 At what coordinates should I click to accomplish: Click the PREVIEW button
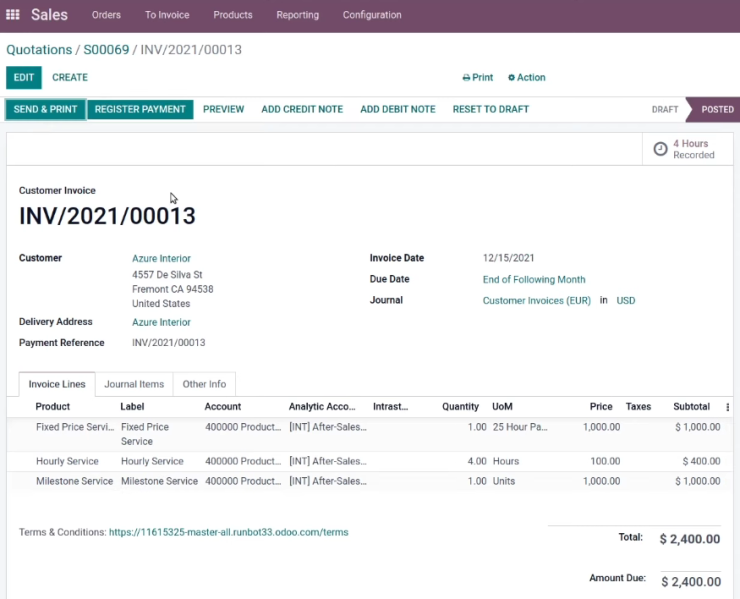coord(223,110)
